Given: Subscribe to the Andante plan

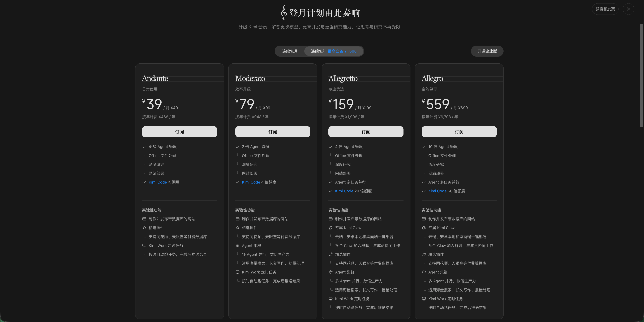Looking at the screenshot, I should coord(179,132).
